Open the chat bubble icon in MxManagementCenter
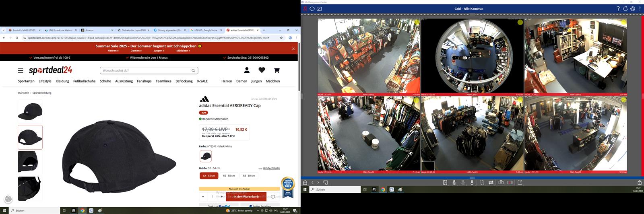The height and width of the screenshot is (214, 644). (x=312, y=8)
